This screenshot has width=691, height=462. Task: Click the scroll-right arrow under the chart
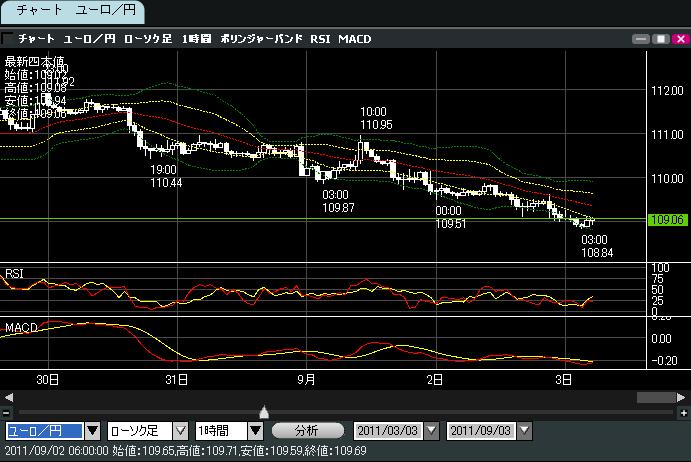click(x=683, y=397)
